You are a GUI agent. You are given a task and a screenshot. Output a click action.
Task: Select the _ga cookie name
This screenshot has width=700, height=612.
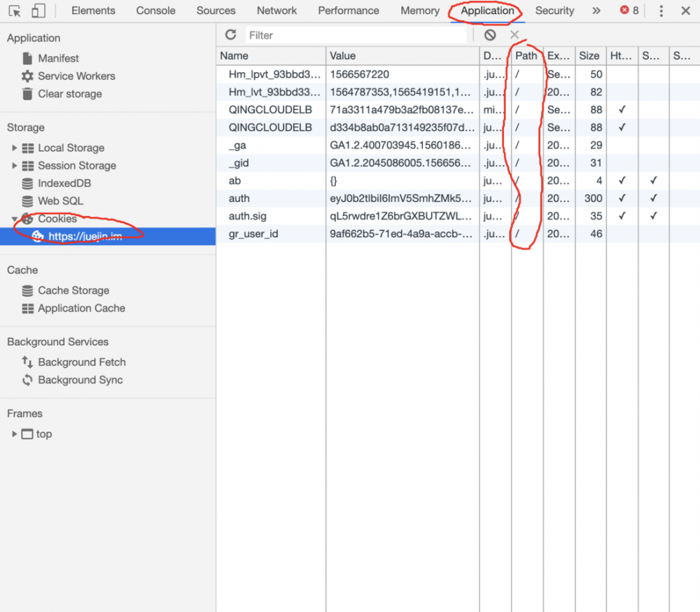[237, 145]
